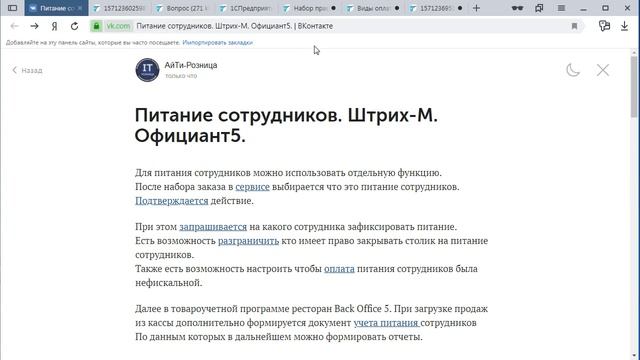Click the Импортировать закладки link
Viewport: 640px width, 360px height.
click(218, 42)
